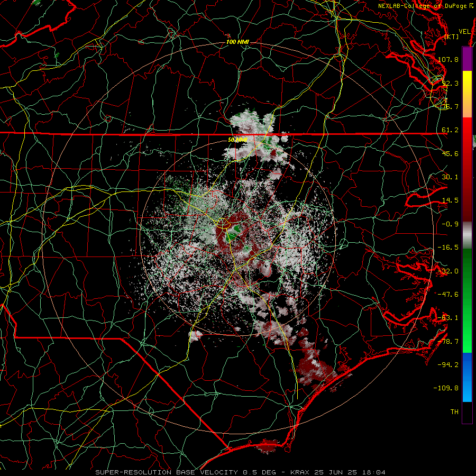Click the 100 NMI range ring label
The width and height of the screenshot is (476, 476).
point(237,42)
